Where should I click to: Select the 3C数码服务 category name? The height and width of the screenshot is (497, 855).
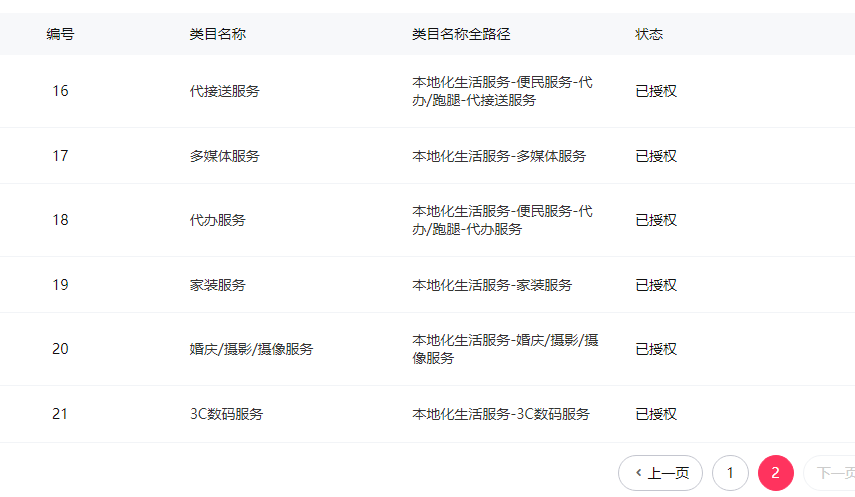[x=226, y=414]
